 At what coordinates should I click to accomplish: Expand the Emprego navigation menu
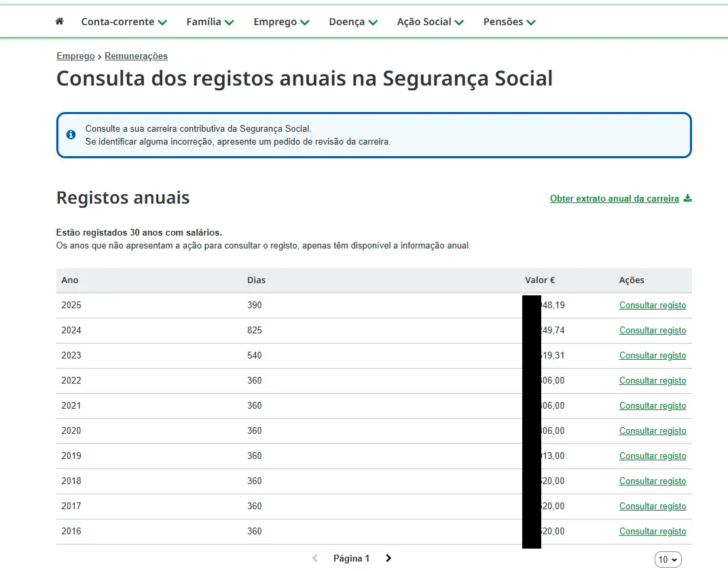281,22
